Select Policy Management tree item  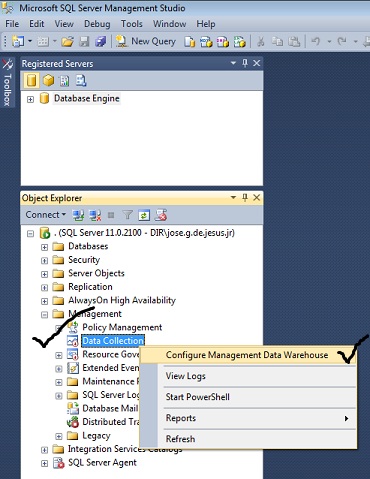click(x=122, y=327)
